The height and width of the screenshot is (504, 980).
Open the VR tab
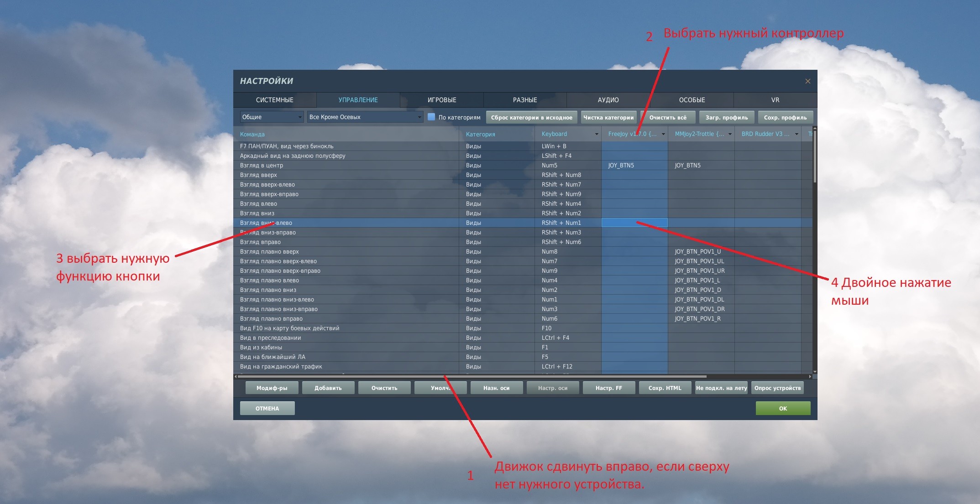(775, 100)
